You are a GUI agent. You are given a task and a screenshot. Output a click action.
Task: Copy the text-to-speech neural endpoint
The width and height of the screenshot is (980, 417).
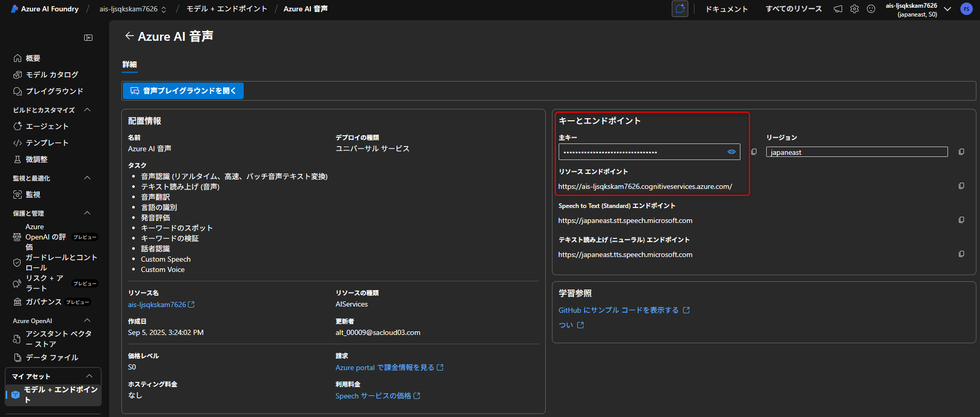(x=961, y=254)
